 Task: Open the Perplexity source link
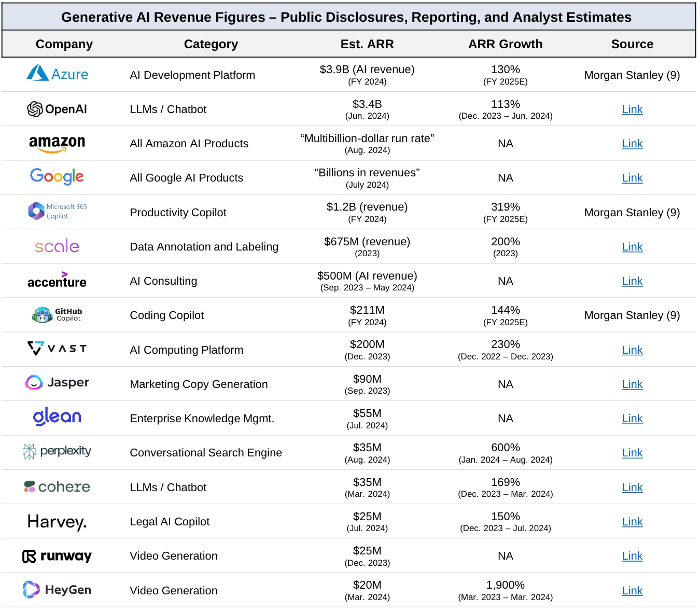tap(632, 453)
